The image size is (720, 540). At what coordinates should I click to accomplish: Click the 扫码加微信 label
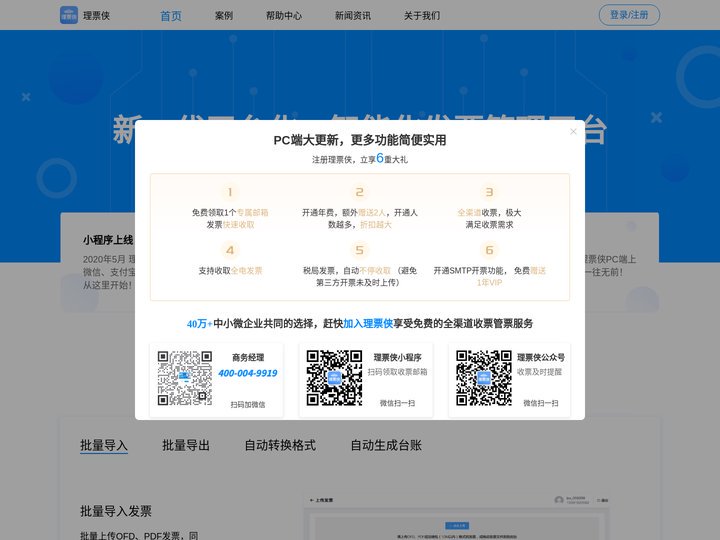pyautogui.click(x=248, y=404)
